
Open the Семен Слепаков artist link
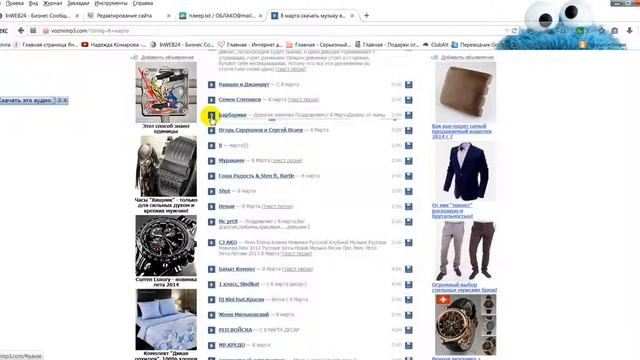[x=240, y=100]
